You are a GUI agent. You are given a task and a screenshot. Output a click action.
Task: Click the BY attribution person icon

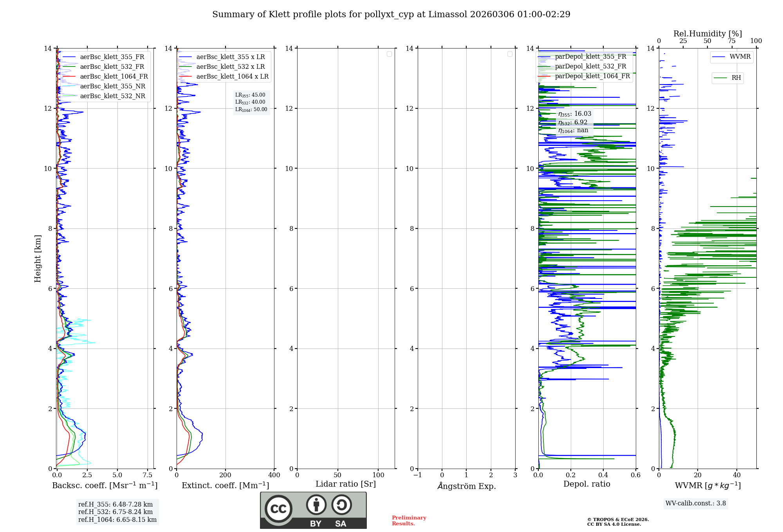[x=316, y=505]
